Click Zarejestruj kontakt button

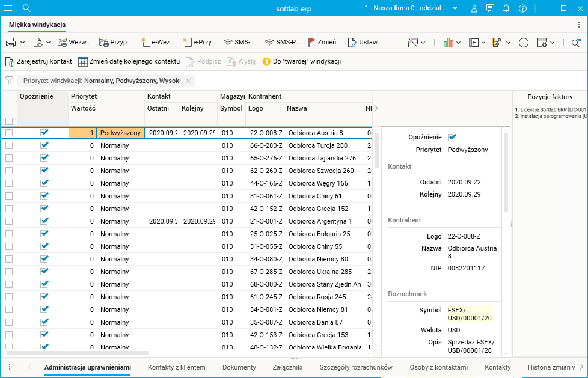point(39,61)
